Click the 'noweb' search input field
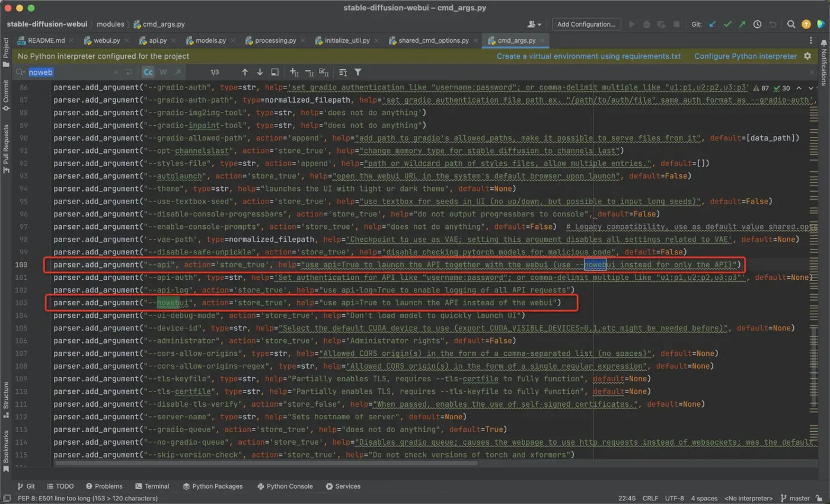Image resolution: width=830 pixels, height=504 pixels. [68, 72]
